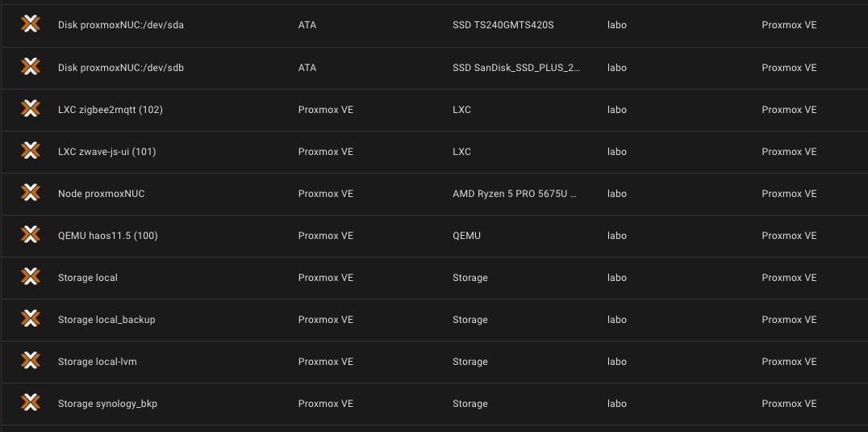Click Proxmox VE integration for Disk /dev/sdb
This screenshot has width=868, height=432.
tap(789, 68)
